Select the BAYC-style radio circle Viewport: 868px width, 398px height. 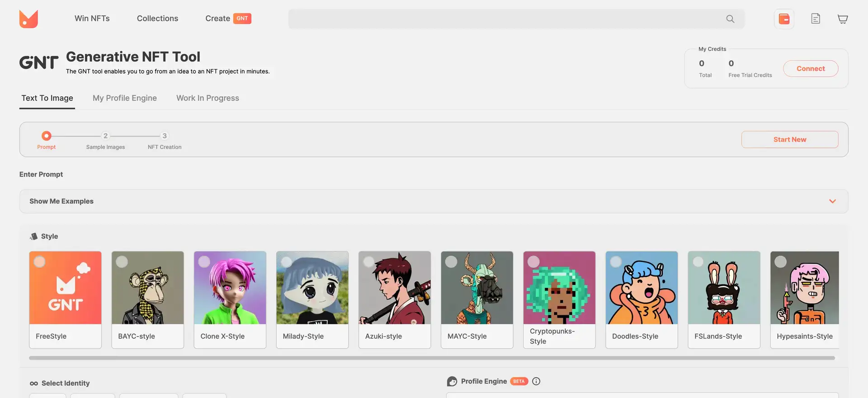pos(122,262)
